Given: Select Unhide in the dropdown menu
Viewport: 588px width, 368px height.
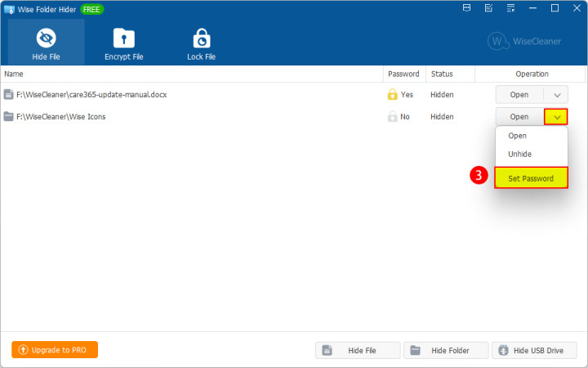Looking at the screenshot, I should (x=519, y=154).
